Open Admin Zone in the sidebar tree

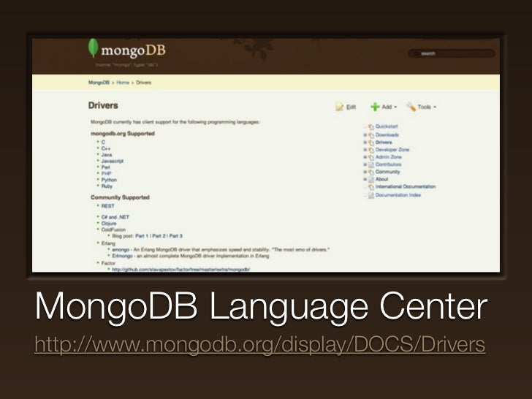click(389, 157)
